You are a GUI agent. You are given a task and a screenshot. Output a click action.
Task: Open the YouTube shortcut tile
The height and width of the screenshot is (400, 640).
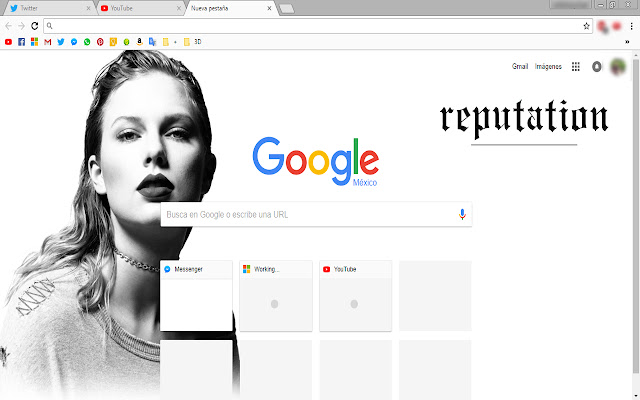pos(356,296)
